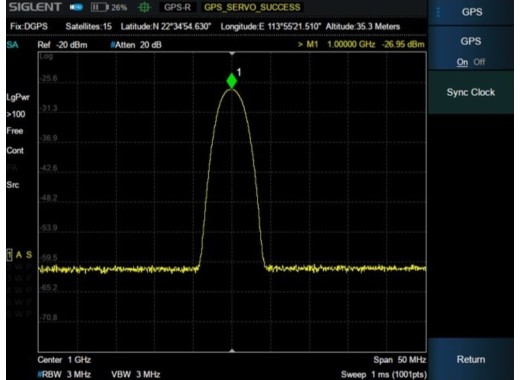Open the VBW 3 MHz setting
The width and height of the screenshot is (520, 380).
136,374
